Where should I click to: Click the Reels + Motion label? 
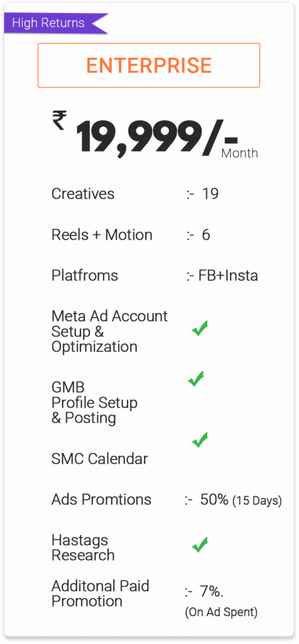pos(102,235)
